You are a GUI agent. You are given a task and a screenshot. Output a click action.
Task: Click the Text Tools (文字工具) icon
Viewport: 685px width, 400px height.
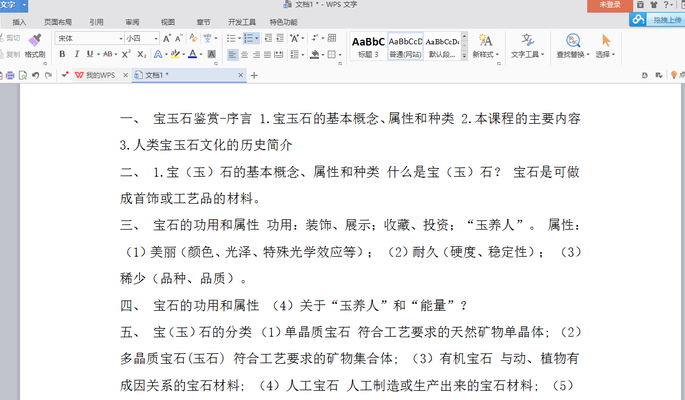527,40
